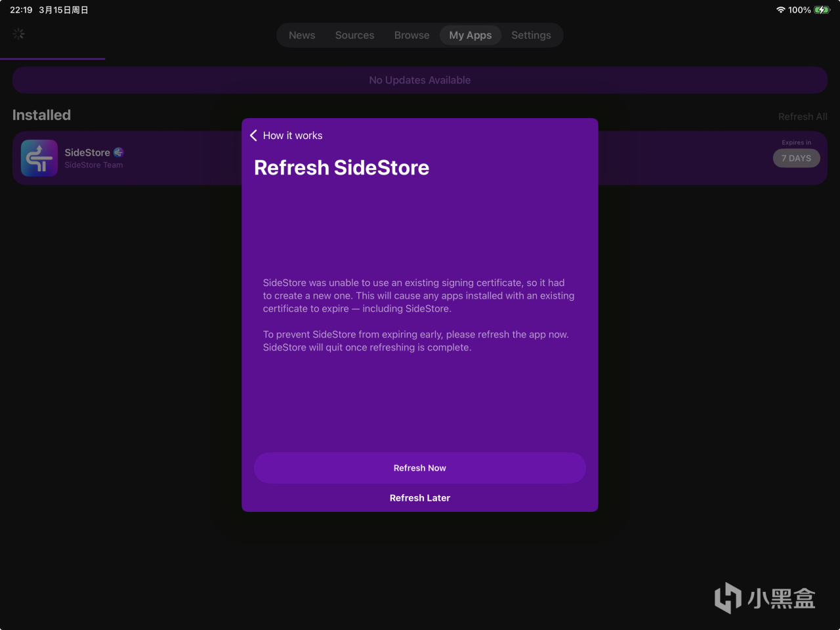Tap the signing certificate explanation paragraph
The image size is (840, 630).
pos(419,296)
